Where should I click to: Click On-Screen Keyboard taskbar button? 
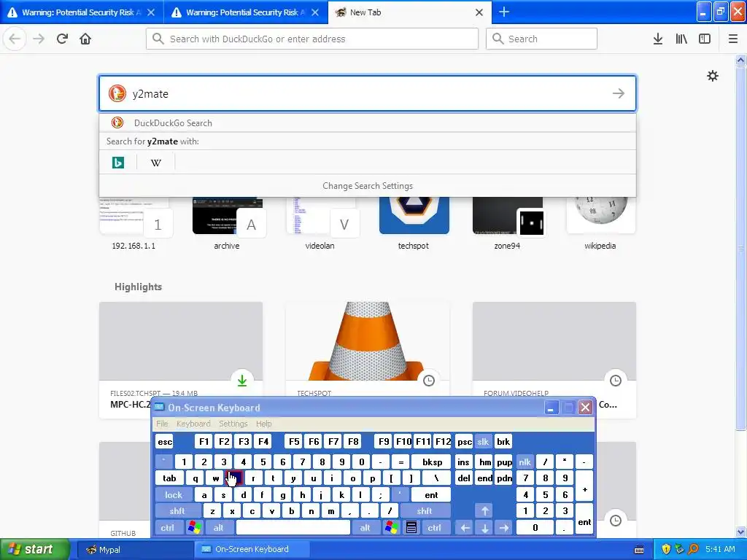252,549
